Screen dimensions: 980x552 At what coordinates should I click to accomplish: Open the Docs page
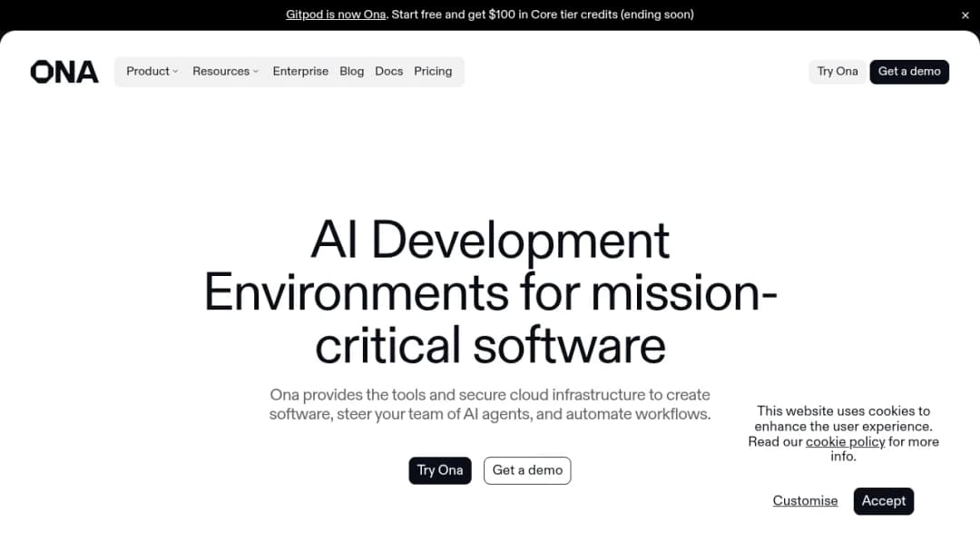tap(388, 71)
